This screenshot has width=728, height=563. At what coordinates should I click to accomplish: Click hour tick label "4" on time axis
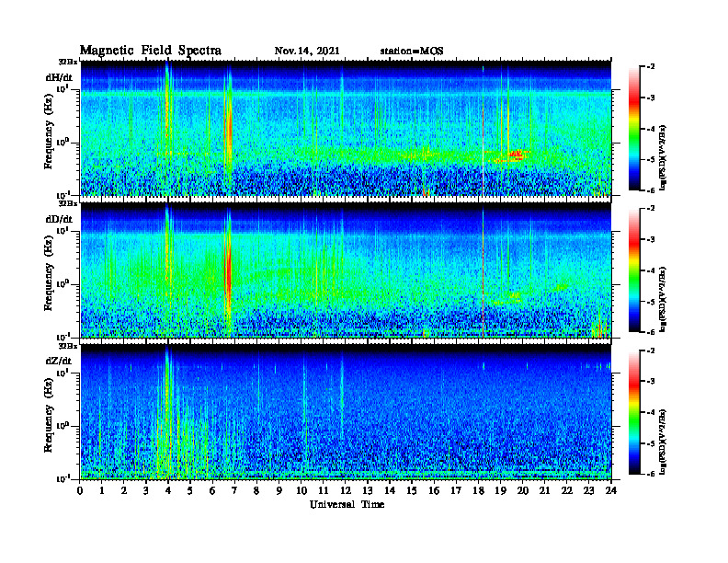168,490
